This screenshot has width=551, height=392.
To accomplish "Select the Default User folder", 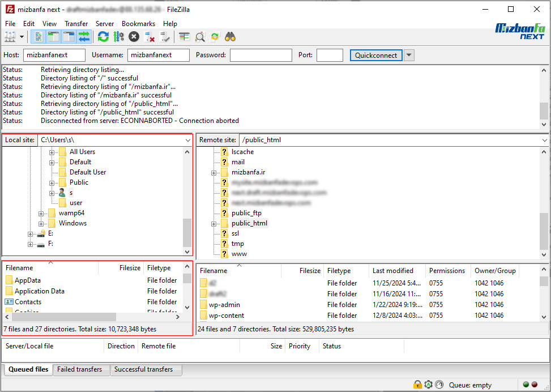I will pos(88,172).
